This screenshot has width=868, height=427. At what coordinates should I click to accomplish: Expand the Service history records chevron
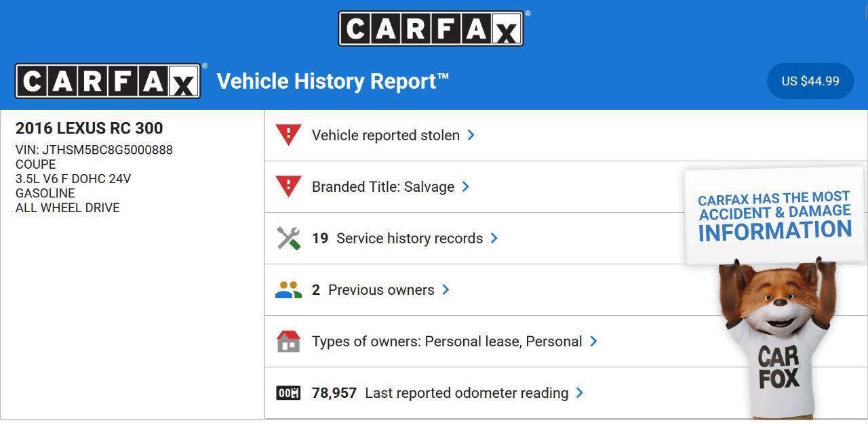tap(494, 238)
